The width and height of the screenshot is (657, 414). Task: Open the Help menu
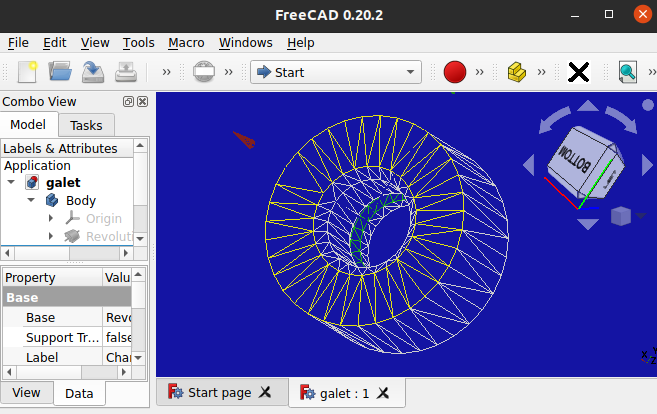(x=300, y=43)
